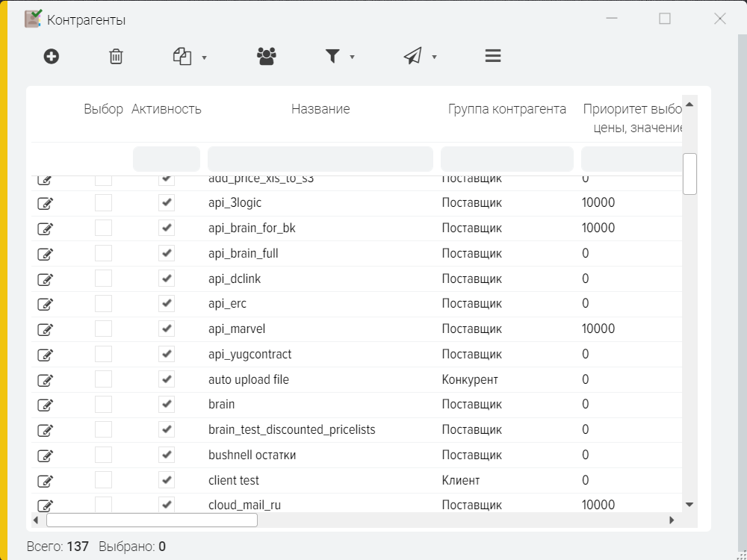Expand the dropdown arrow beside send icon

[x=434, y=57]
